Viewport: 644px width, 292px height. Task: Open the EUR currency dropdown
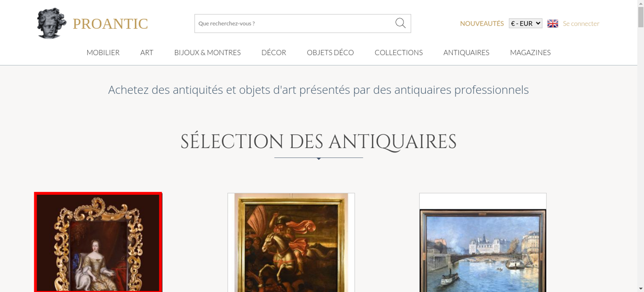526,23
